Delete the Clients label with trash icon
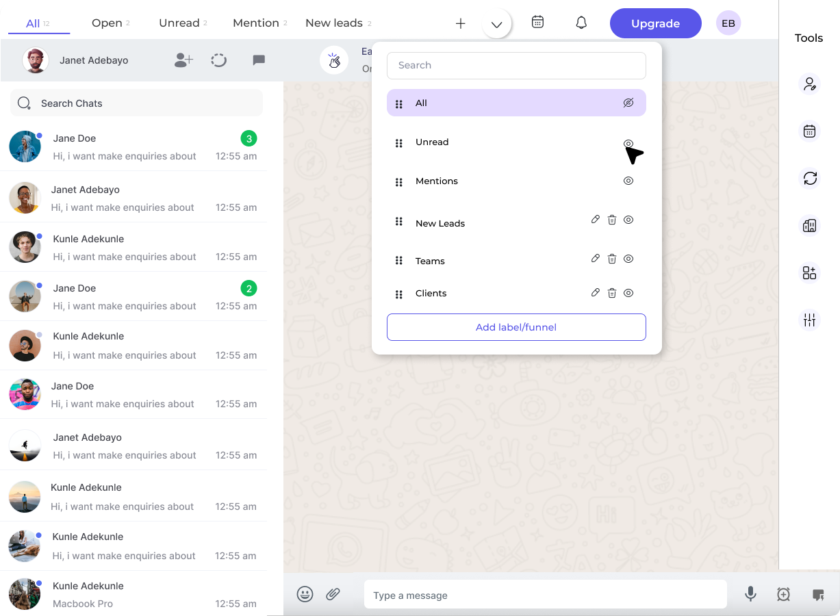840x616 pixels. [612, 293]
